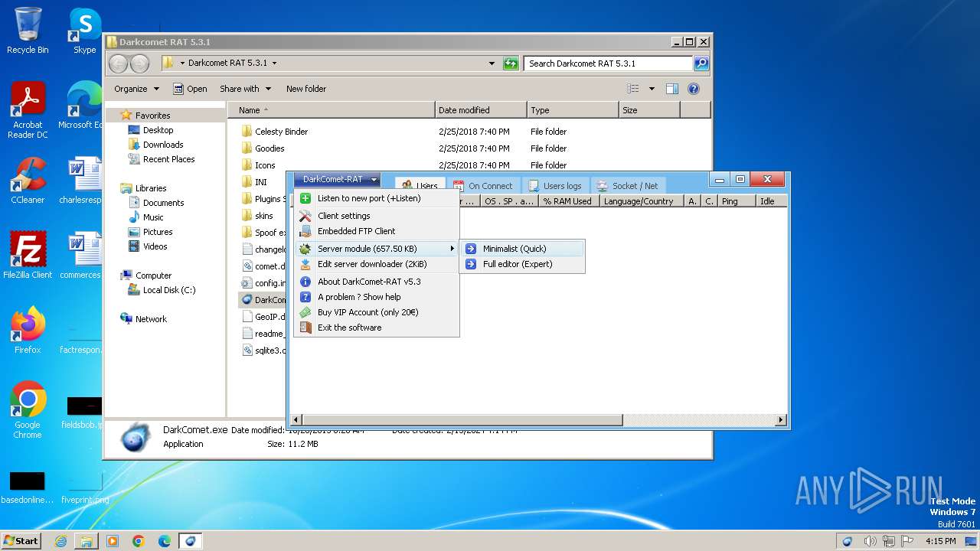This screenshot has width=980, height=551.
Task: Select Full editor (Expert) submenu item
Action: coord(522,264)
